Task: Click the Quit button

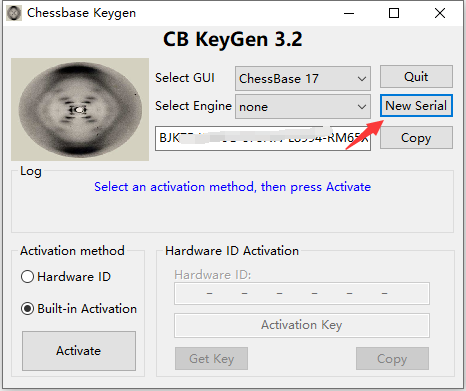Action: 416,77
